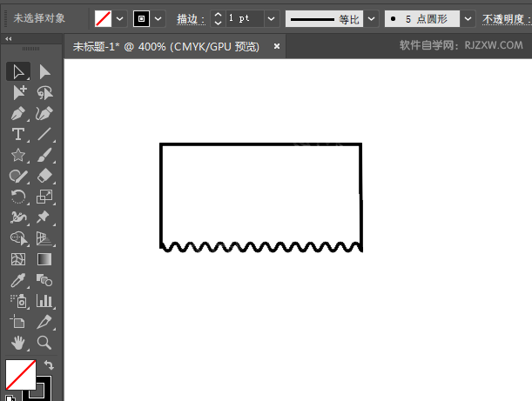Click the fill color box in control bar
The image size is (532, 401).
(103, 18)
